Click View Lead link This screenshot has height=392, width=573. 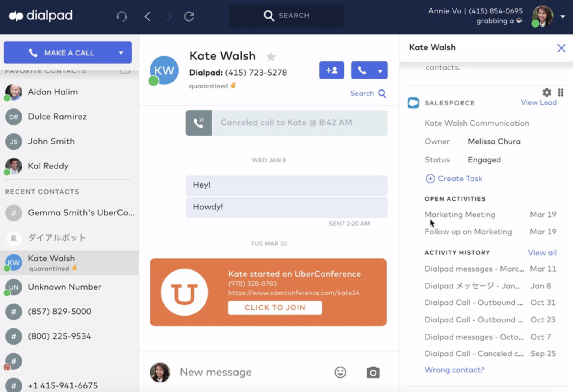point(539,103)
